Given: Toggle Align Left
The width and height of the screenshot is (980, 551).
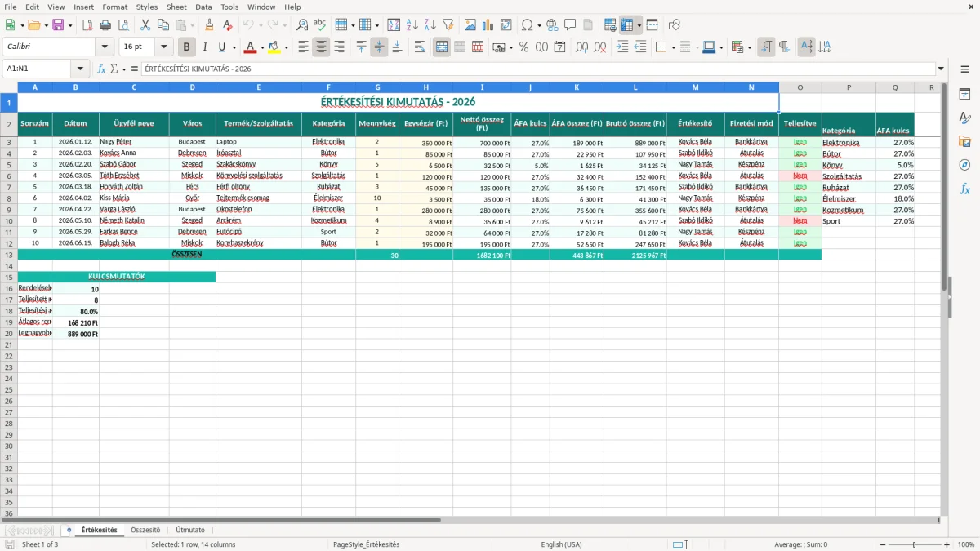Looking at the screenshot, I should pyautogui.click(x=303, y=47).
